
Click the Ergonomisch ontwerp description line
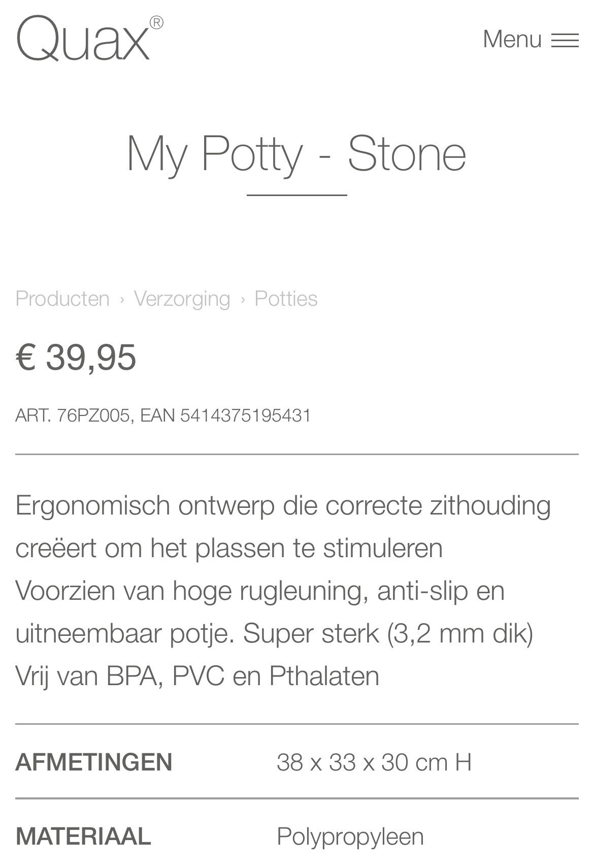click(283, 505)
